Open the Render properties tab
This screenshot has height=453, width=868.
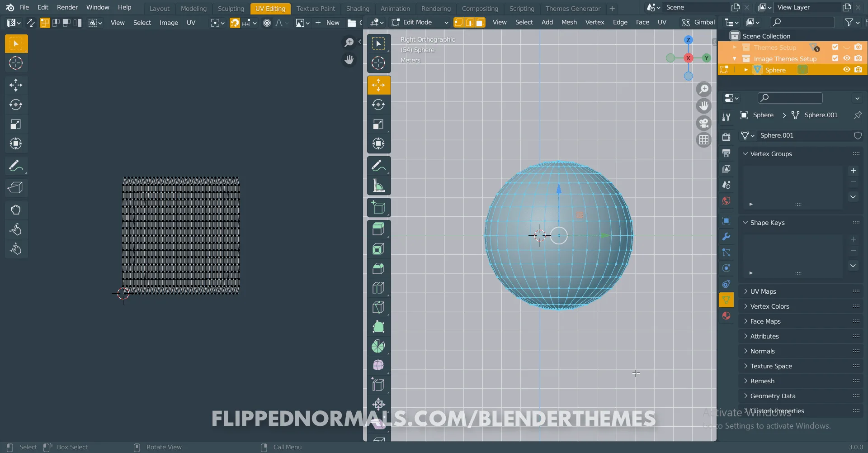[726, 137]
